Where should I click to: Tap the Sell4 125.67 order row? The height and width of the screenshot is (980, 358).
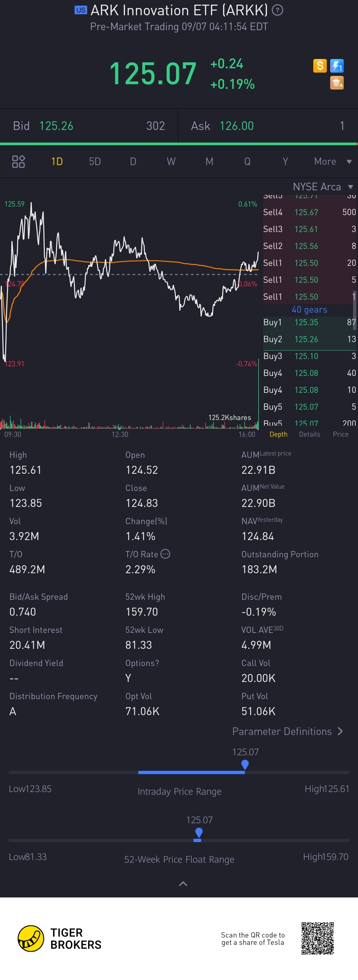[x=310, y=212]
